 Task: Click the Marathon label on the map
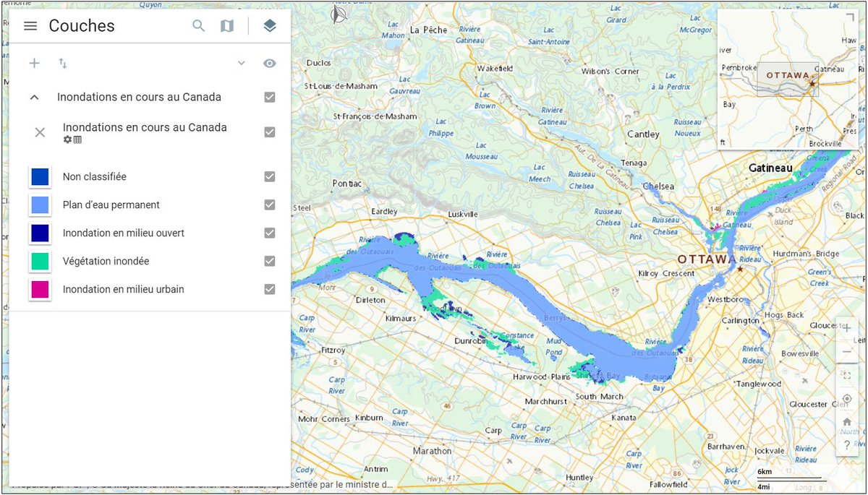432,451
